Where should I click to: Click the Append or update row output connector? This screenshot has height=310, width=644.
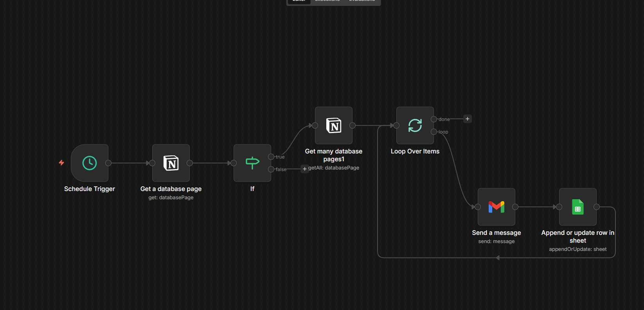(597, 207)
